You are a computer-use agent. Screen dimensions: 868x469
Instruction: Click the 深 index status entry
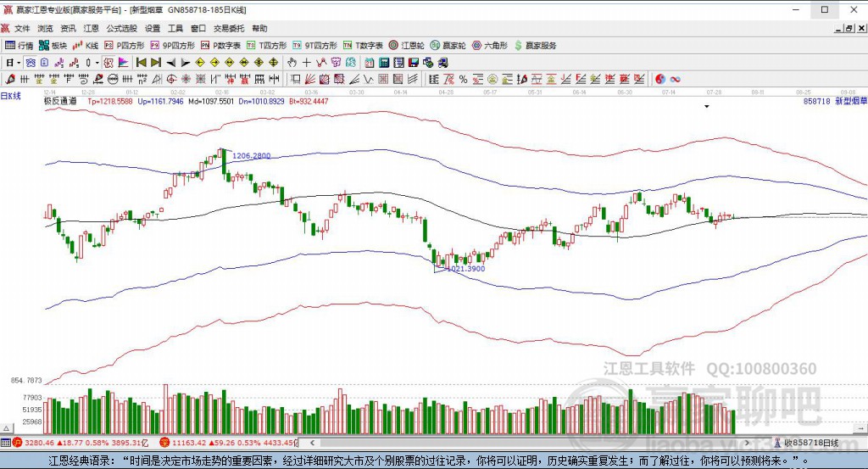[229, 443]
